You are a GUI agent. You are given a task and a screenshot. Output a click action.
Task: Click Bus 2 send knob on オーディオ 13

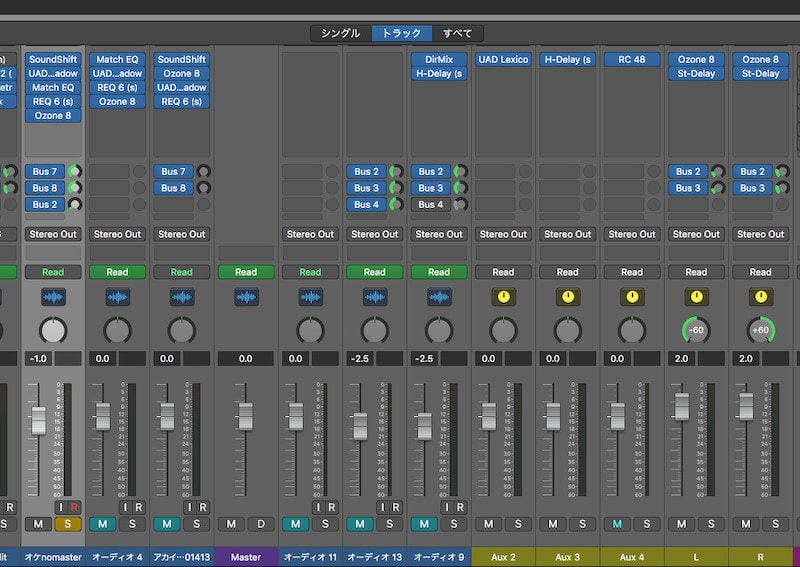click(x=396, y=171)
